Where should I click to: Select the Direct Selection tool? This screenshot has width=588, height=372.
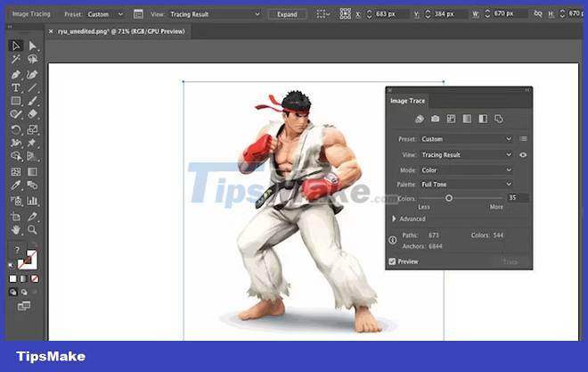point(33,45)
